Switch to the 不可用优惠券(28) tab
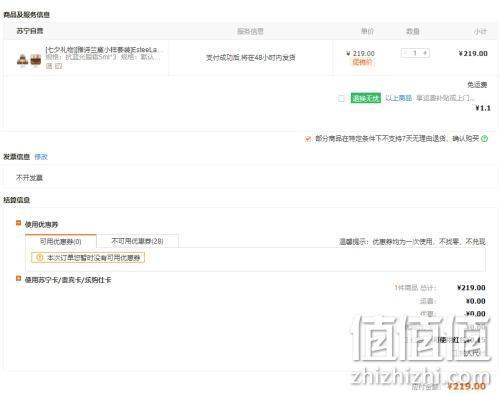 (137, 241)
